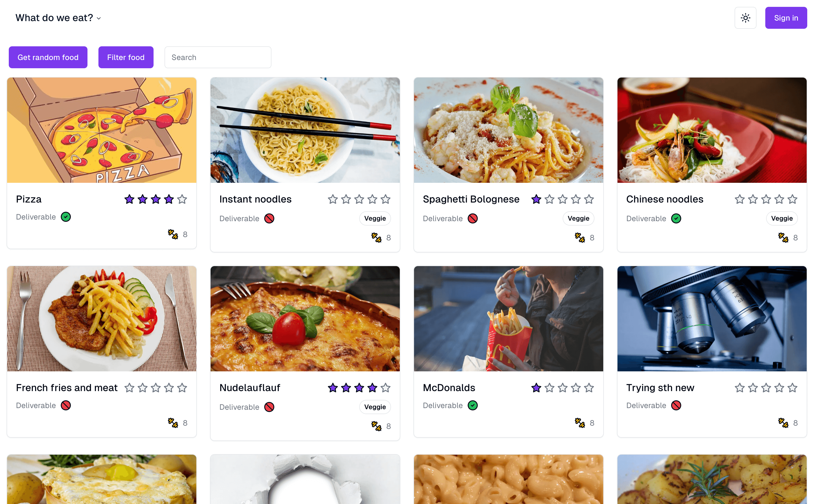Click the dice icon on the Pizza card
This screenshot has height=504, width=813.
(x=173, y=234)
